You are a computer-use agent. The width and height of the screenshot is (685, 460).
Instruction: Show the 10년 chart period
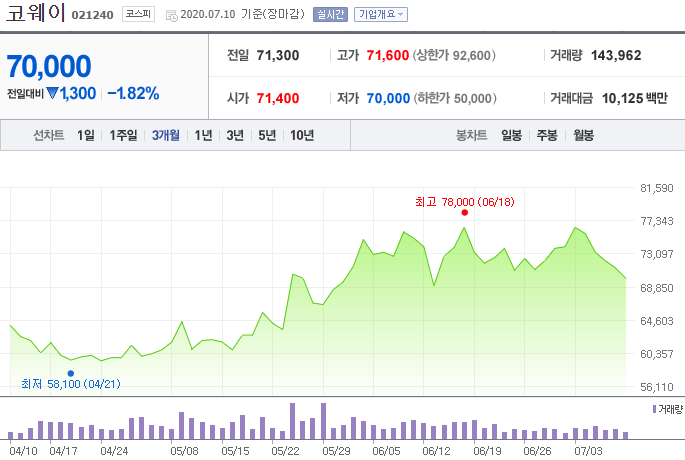click(302, 135)
